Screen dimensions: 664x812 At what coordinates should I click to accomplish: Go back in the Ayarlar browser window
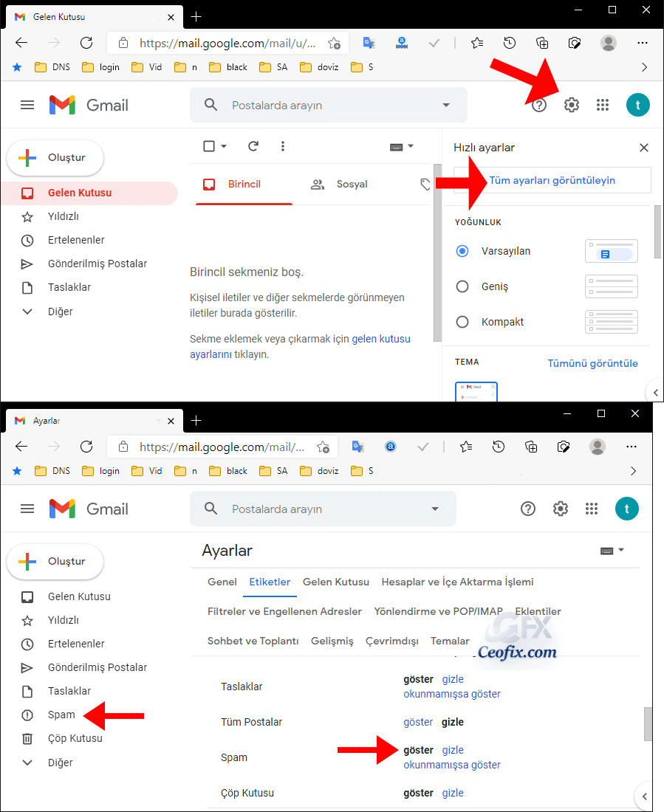[x=21, y=447]
